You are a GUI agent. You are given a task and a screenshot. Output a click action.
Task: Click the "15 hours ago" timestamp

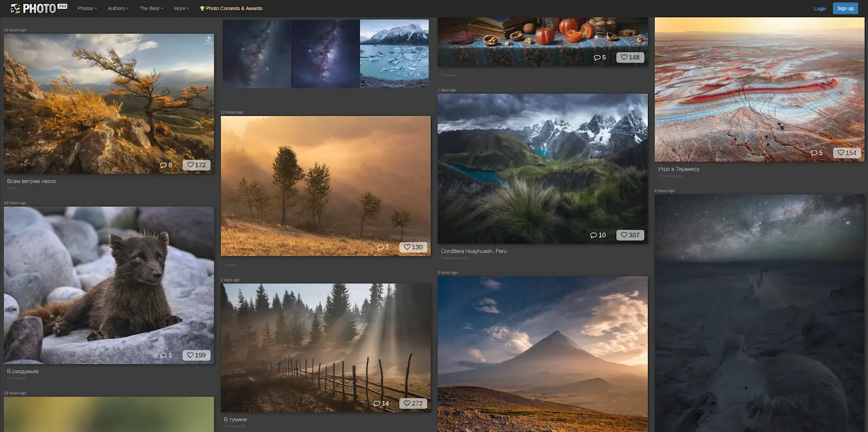[x=15, y=203]
